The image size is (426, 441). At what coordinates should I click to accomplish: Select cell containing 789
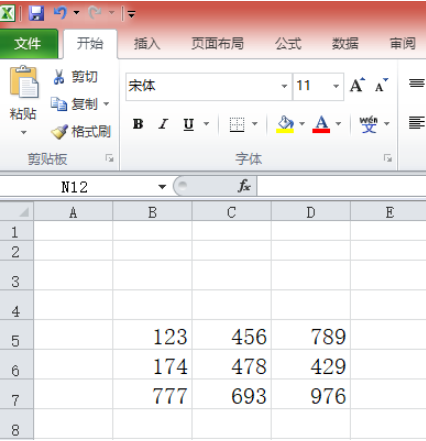pos(311,335)
